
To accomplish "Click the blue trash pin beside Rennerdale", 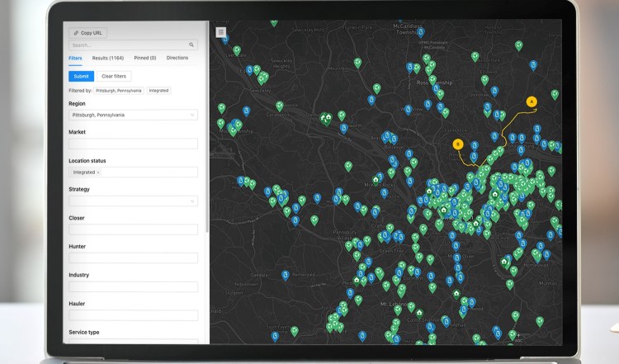I will click(285, 275).
